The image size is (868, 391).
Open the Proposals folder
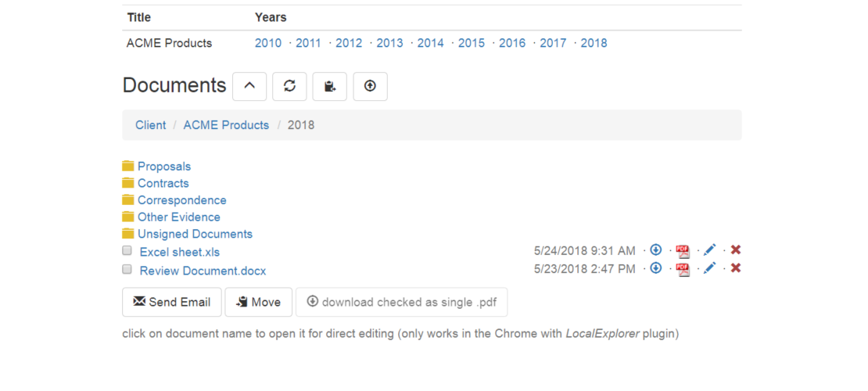(x=164, y=166)
